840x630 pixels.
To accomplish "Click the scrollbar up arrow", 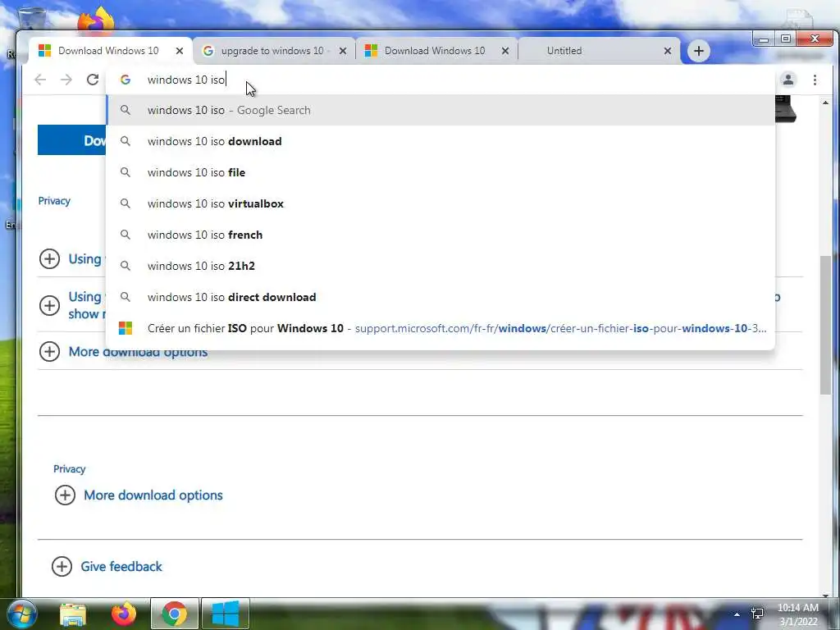I will pos(825,103).
